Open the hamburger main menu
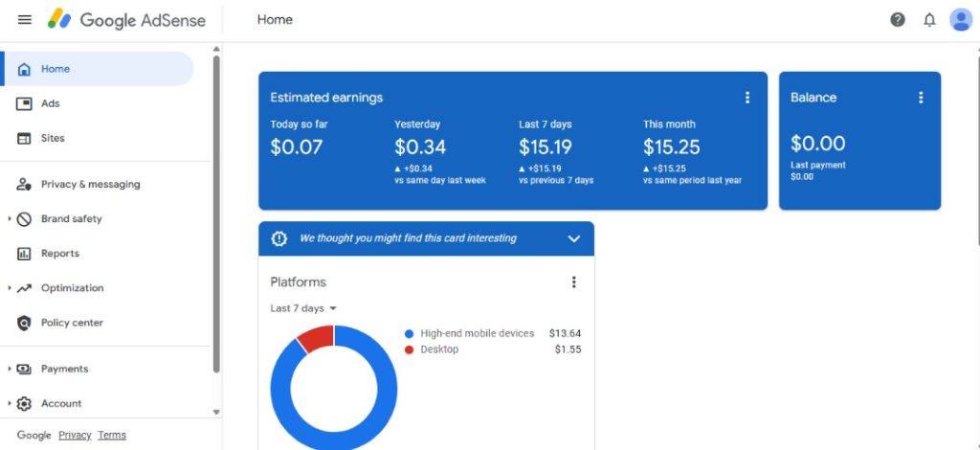Image resolution: width=980 pixels, height=450 pixels. pos(25,20)
